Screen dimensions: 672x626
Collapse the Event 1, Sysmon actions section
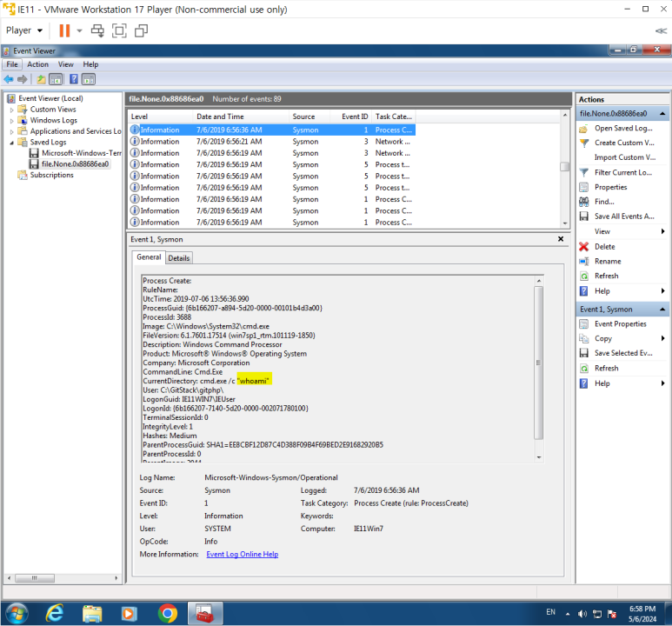(x=662, y=310)
